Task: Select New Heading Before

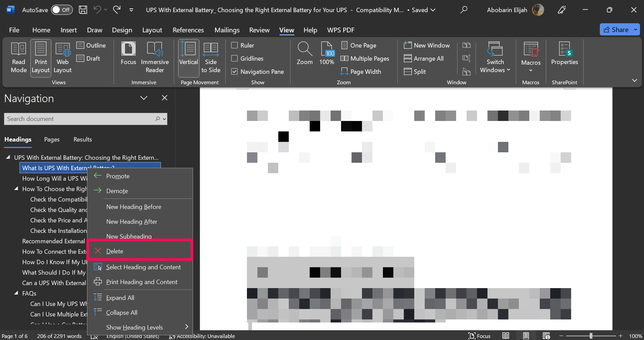Action: click(x=140, y=207)
